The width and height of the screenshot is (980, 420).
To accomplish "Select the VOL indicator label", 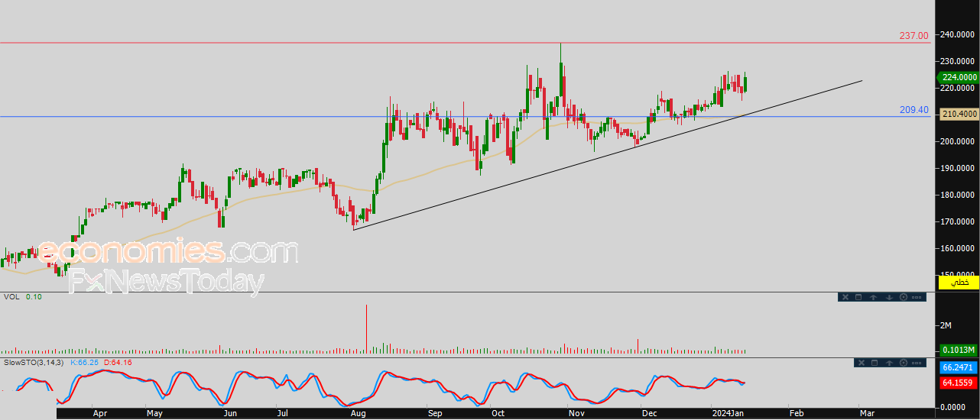I will (x=11, y=296).
